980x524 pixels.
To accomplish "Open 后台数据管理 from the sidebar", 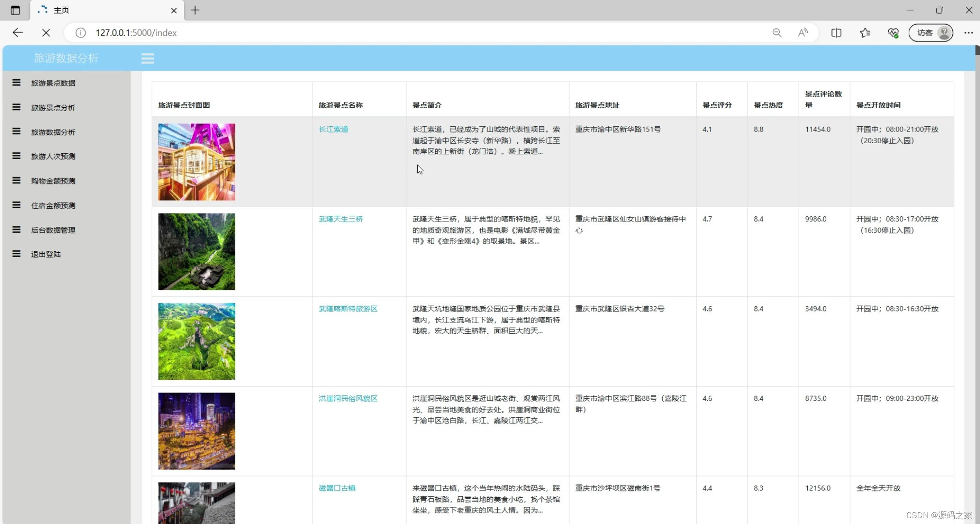I will tap(53, 230).
